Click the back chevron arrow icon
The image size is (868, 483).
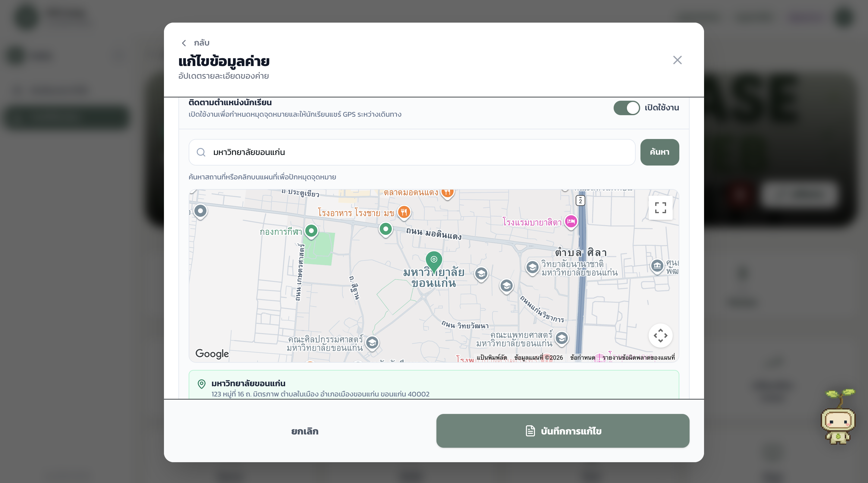[184, 43]
